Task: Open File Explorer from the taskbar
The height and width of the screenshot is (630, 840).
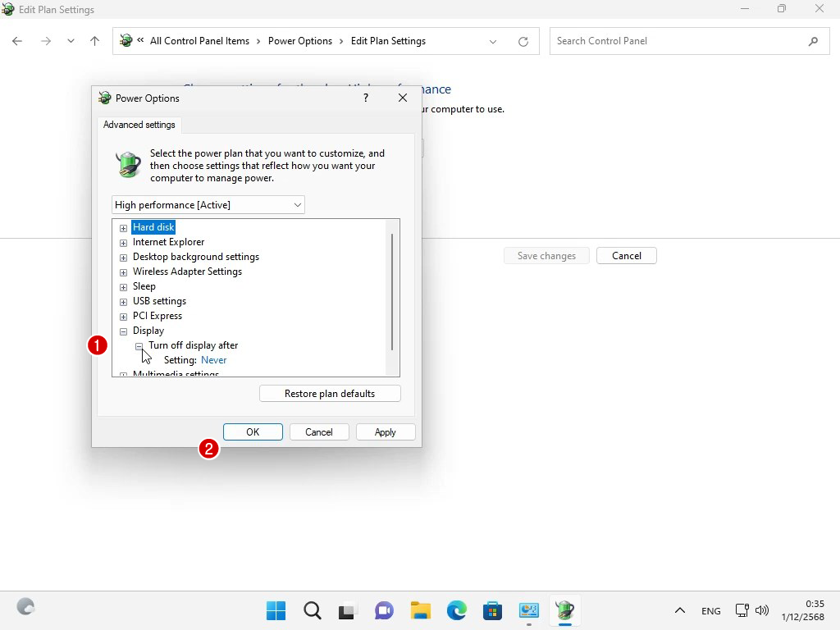Action: pyautogui.click(x=421, y=610)
